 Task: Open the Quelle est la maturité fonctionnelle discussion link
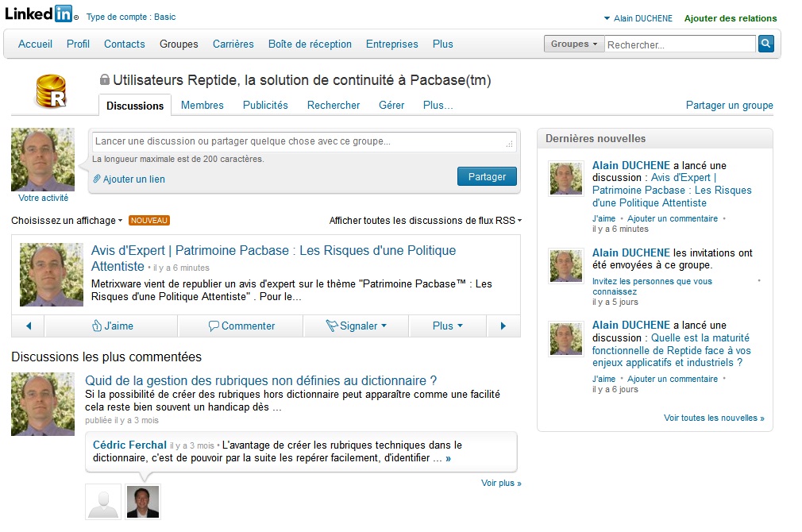coord(672,350)
